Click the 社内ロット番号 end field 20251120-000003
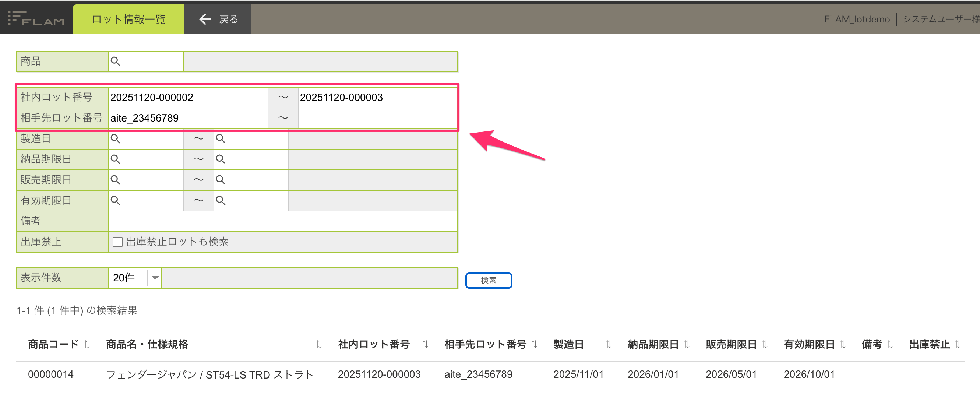Image resolution: width=980 pixels, height=408 pixels. coord(377,98)
